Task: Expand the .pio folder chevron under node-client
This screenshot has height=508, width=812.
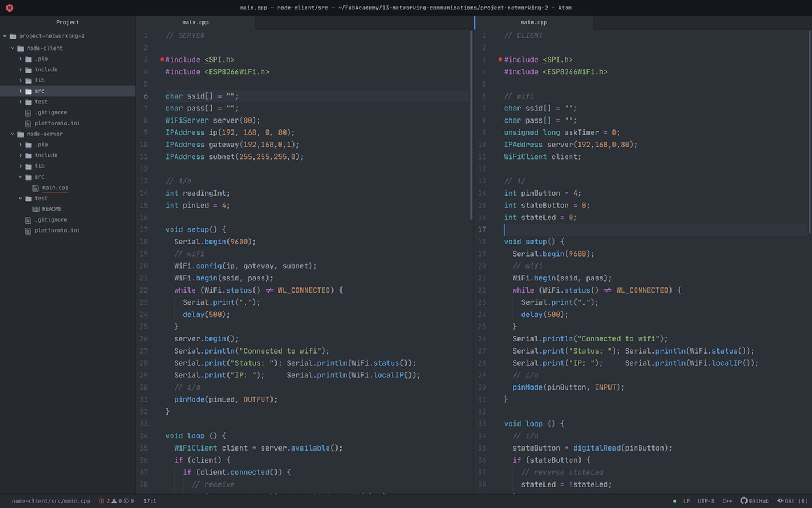Action: click(x=21, y=59)
